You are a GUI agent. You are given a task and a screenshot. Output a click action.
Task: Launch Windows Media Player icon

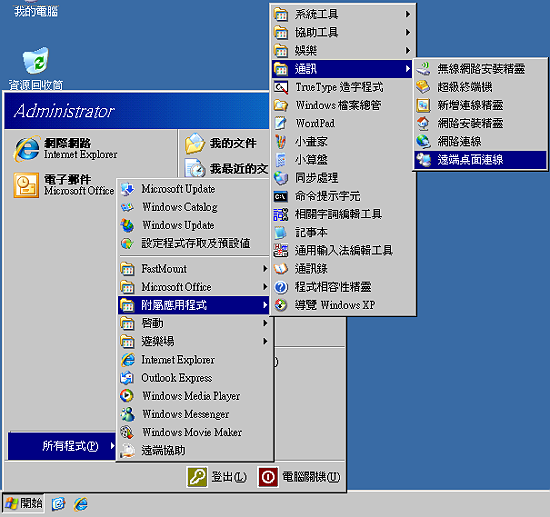tap(127, 396)
